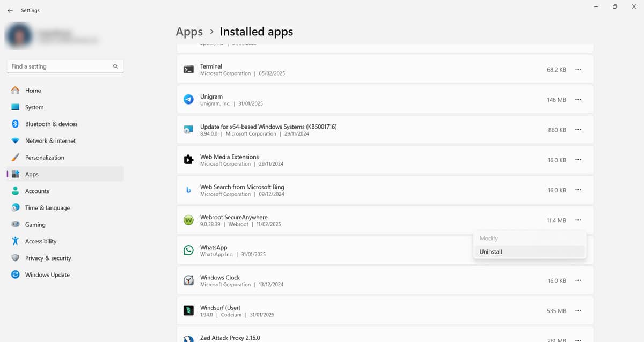Click the 535 MB size value
The height and width of the screenshot is (342, 644).
click(x=557, y=311)
